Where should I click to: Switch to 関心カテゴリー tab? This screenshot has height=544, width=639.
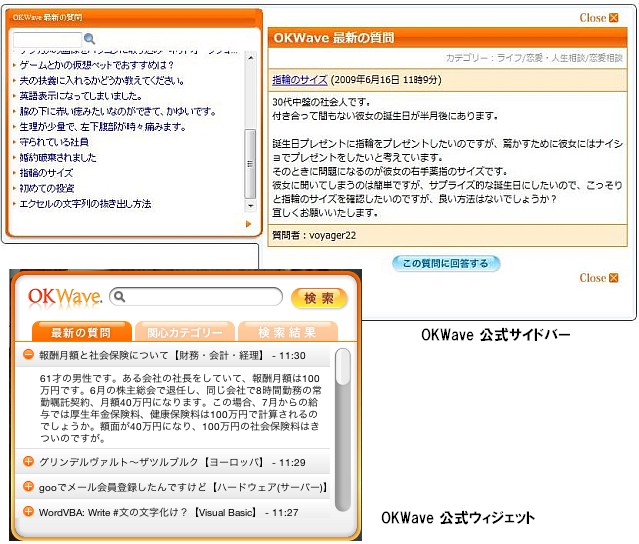tap(185, 332)
